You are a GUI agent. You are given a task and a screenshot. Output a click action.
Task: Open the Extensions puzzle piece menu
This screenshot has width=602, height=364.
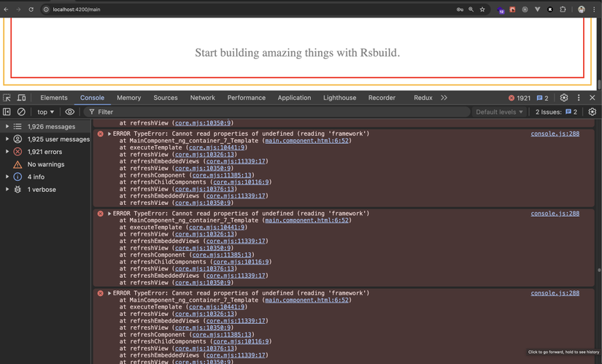pyautogui.click(x=563, y=9)
